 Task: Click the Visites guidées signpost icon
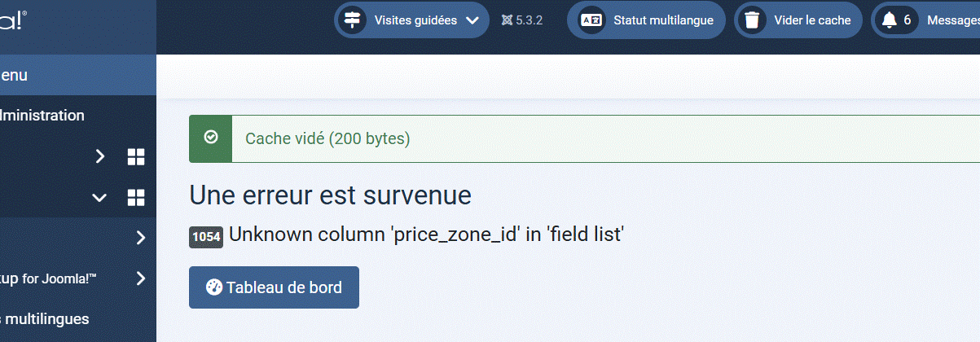(x=353, y=20)
